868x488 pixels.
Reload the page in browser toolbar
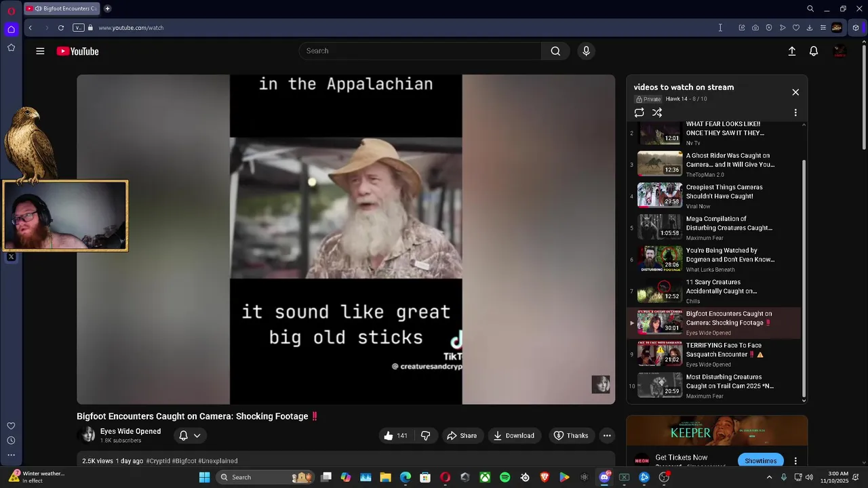coord(61,28)
